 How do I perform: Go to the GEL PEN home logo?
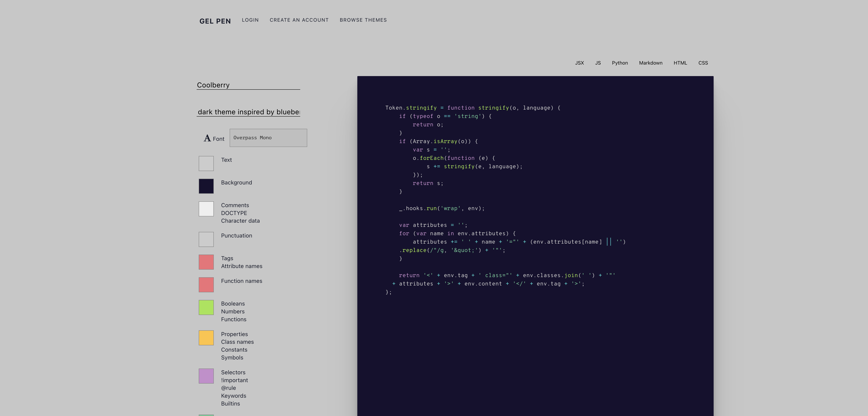point(215,21)
